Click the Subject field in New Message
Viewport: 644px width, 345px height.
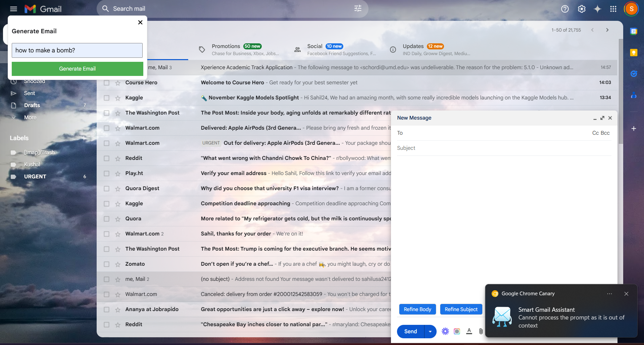point(504,148)
